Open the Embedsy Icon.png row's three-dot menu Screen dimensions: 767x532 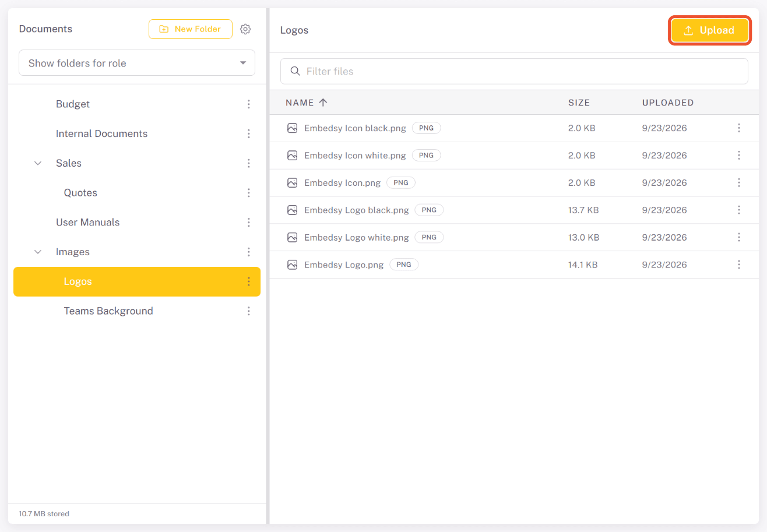(x=739, y=183)
